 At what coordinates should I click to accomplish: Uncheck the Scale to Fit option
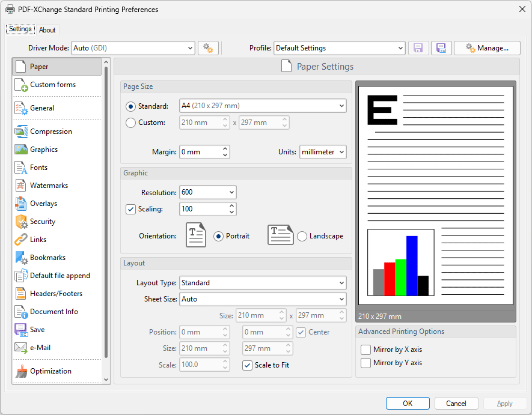[247, 365]
